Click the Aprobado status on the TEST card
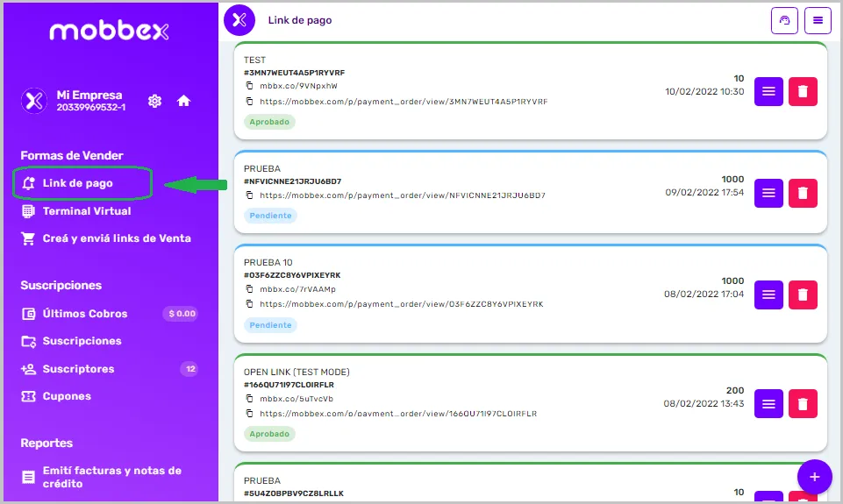This screenshot has height=504, width=843. [269, 122]
